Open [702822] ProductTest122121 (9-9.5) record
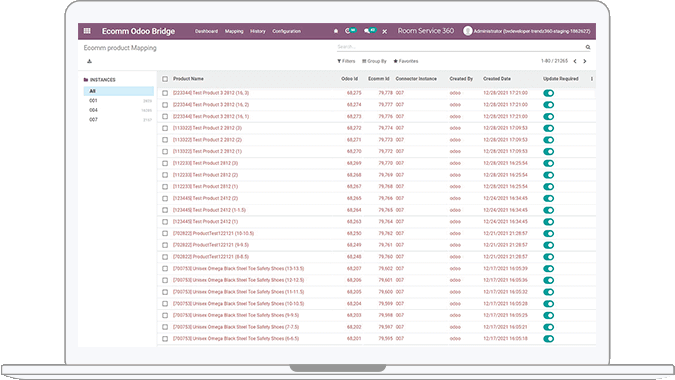Screen dimensions: 675x380 pyautogui.click(x=211, y=245)
